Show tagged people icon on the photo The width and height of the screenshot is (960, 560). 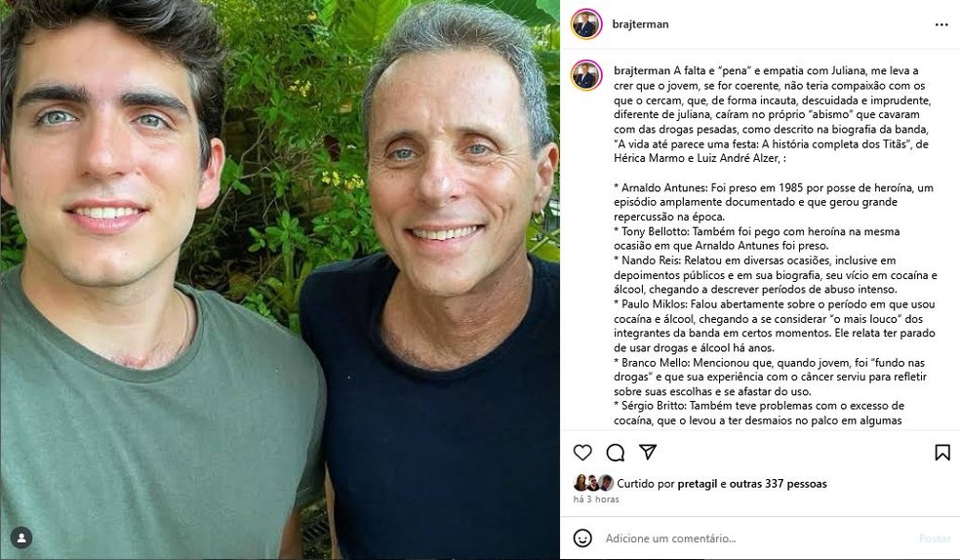coord(21,538)
